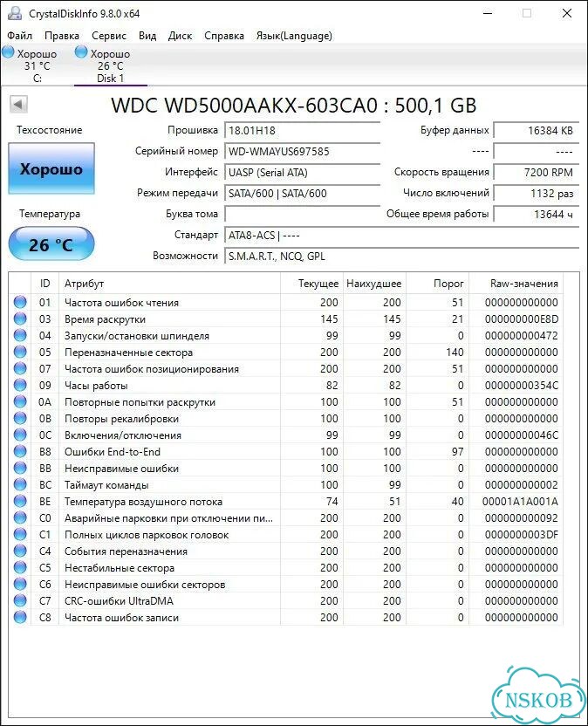Click the status circle for attribute C1
This screenshot has height=726, width=588.
pyautogui.click(x=20, y=535)
